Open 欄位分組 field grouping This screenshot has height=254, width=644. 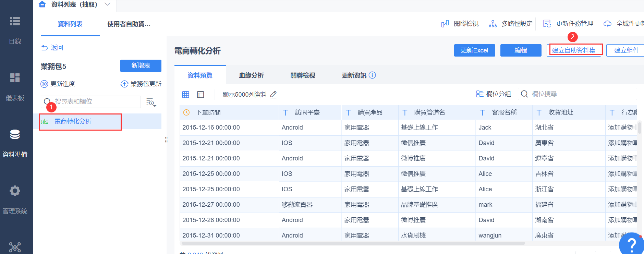494,94
